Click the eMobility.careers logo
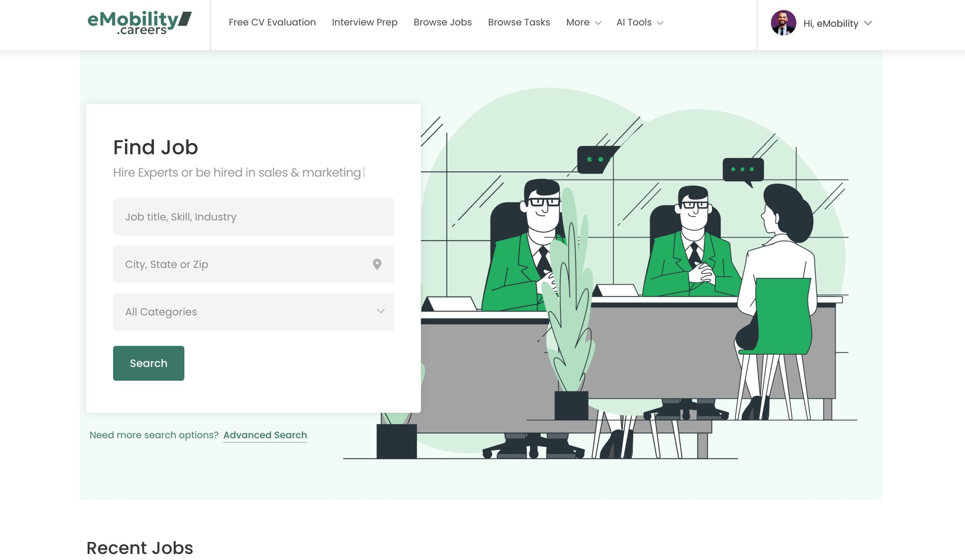The height and width of the screenshot is (560, 965). [139, 23]
